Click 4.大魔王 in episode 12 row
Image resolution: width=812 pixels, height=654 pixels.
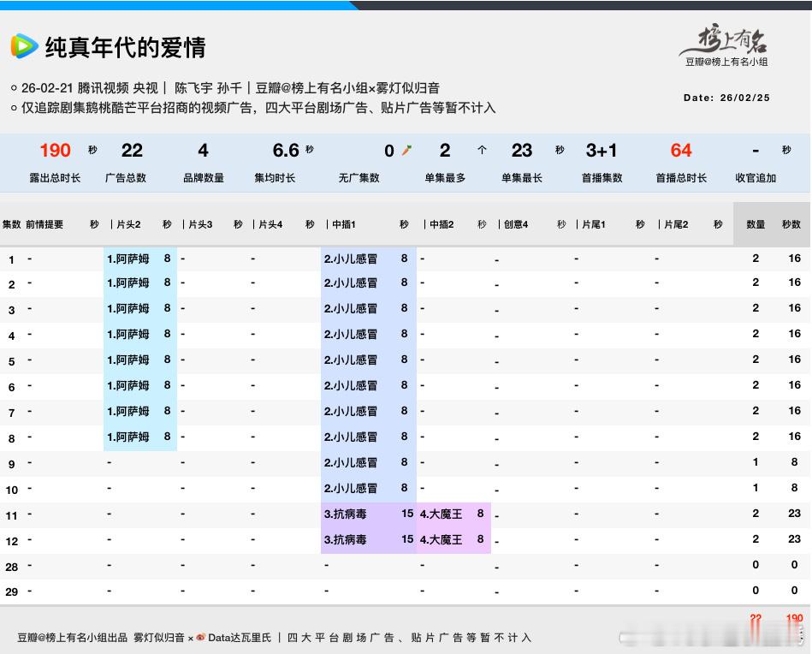(x=441, y=539)
